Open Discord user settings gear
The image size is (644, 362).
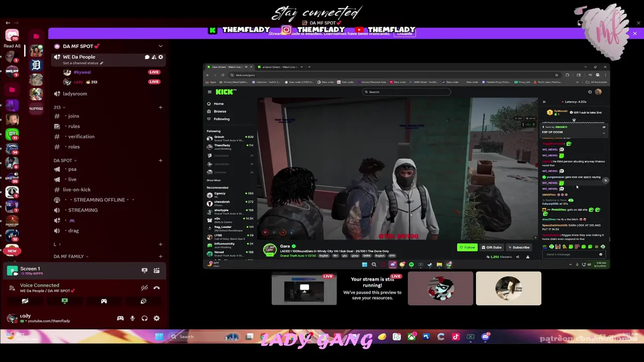[156, 318]
